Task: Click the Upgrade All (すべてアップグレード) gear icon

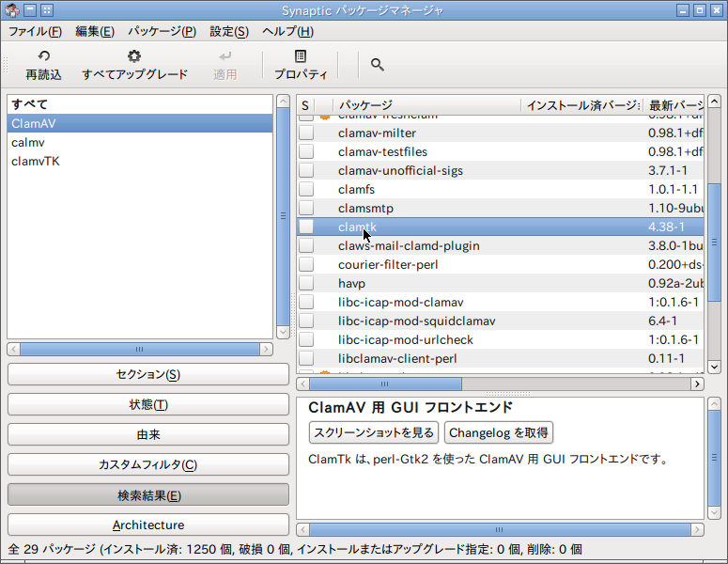Action: 134,56
